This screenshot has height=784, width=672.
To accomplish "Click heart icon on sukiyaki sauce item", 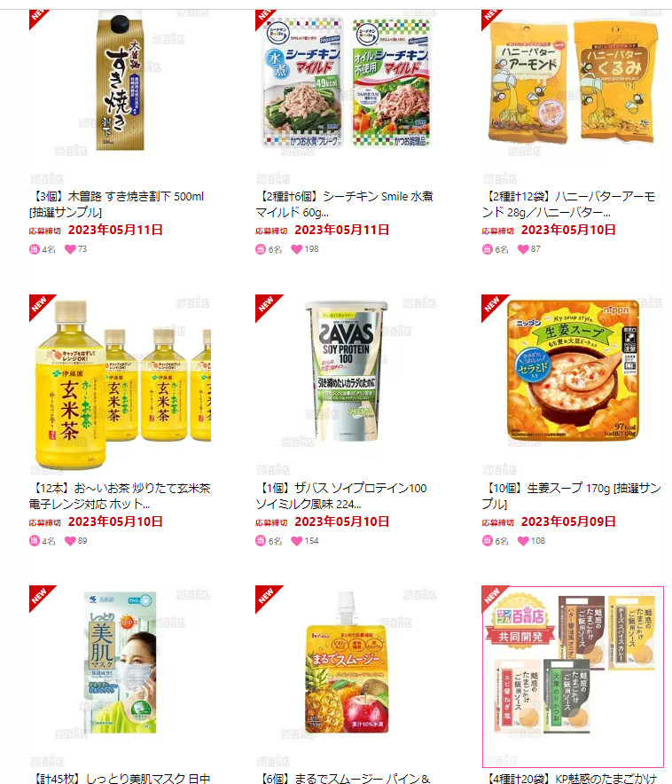I will [x=70, y=249].
